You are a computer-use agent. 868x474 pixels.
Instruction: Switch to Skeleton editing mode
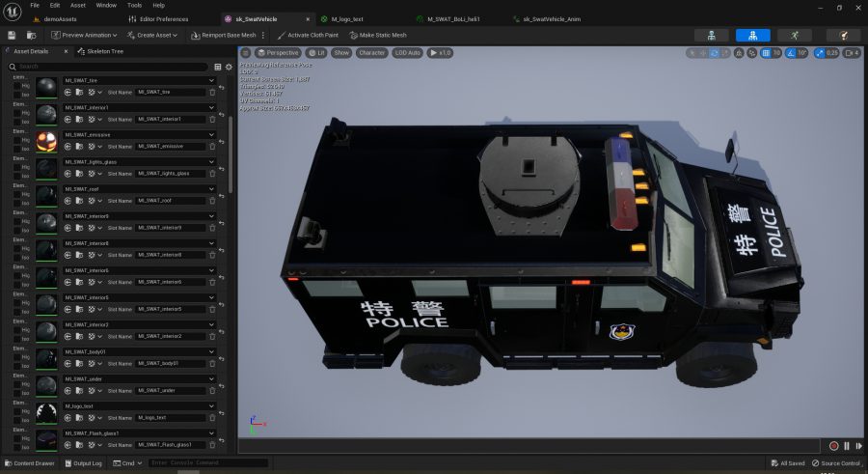(712, 36)
